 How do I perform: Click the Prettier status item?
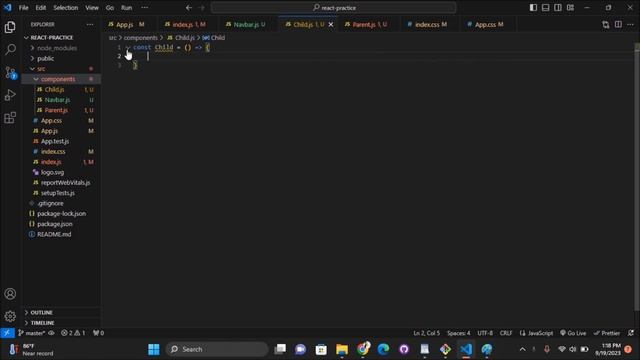(x=607, y=333)
